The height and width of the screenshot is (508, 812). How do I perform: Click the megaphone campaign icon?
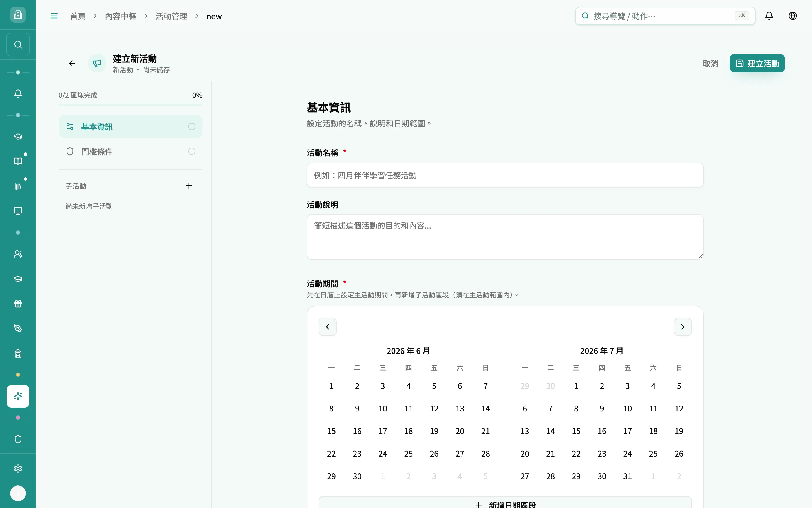(x=97, y=63)
